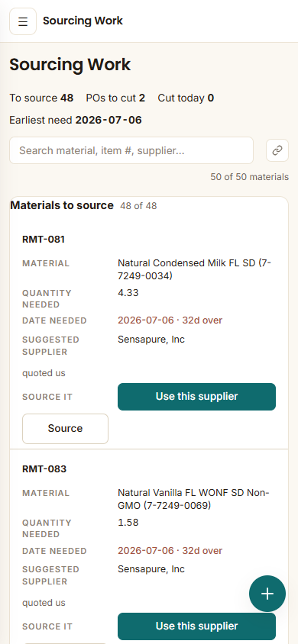Viewport: 298px width, 644px height.
Task: Open Natural Vanilla FL WONF material
Action: [x=193, y=499]
